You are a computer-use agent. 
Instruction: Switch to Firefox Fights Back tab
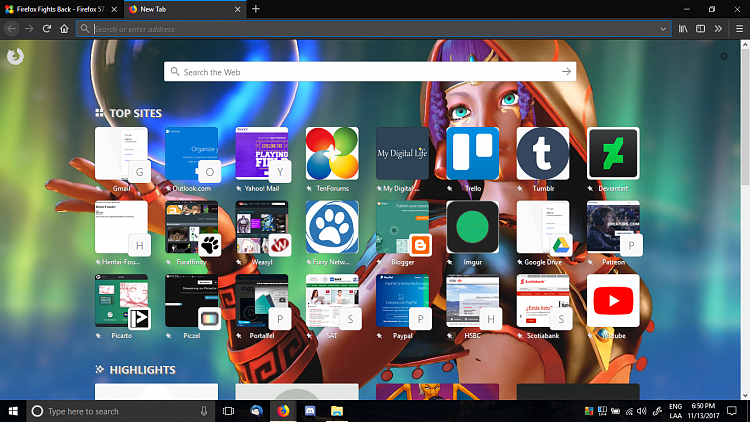61,9
